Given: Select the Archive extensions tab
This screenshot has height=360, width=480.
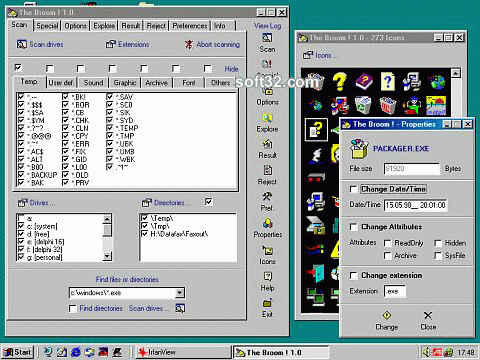Looking at the screenshot, I should pos(156,83).
